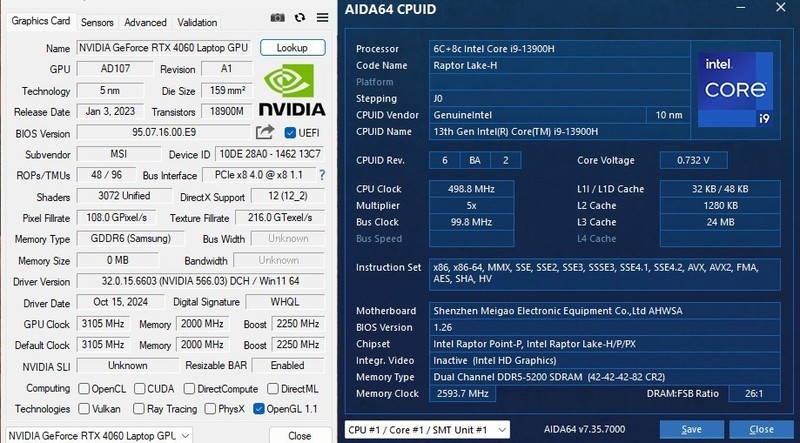This screenshot has width=800, height=443.
Task: Close the AIDA64 CPUID window with X
Action: (x=781, y=7)
